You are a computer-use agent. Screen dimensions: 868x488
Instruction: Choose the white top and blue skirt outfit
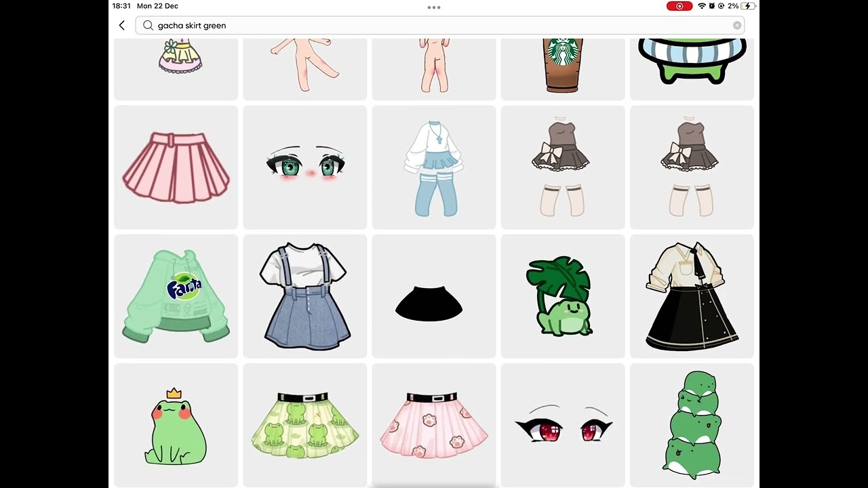point(434,167)
